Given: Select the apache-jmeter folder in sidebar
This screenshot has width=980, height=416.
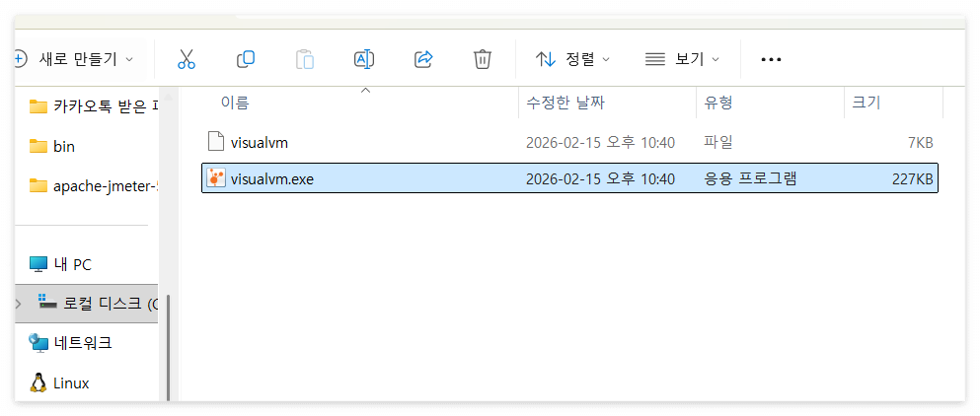Looking at the screenshot, I should coord(105,186).
